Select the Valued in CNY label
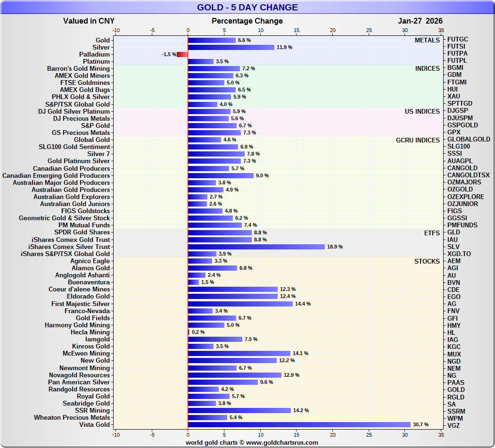Viewport: 495px width, 448px height. click(89, 21)
